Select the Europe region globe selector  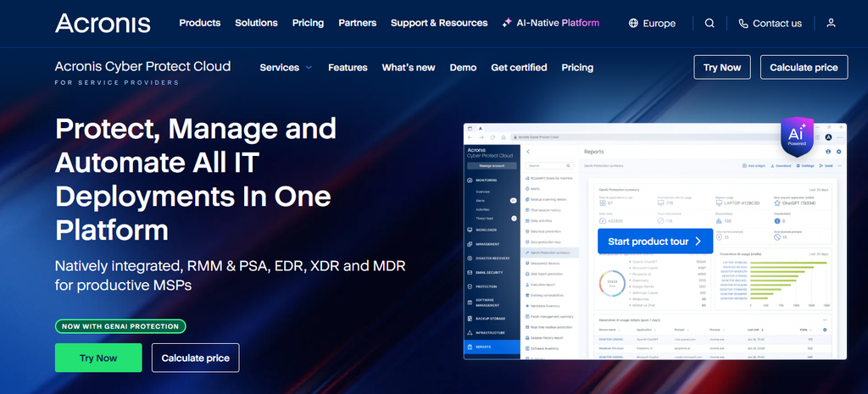coord(652,23)
